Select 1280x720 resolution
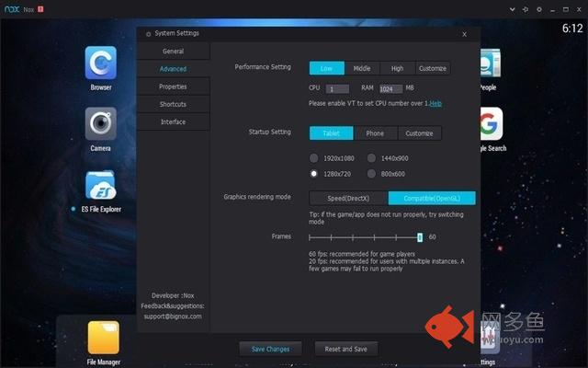The width and height of the screenshot is (588, 368). click(x=314, y=174)
